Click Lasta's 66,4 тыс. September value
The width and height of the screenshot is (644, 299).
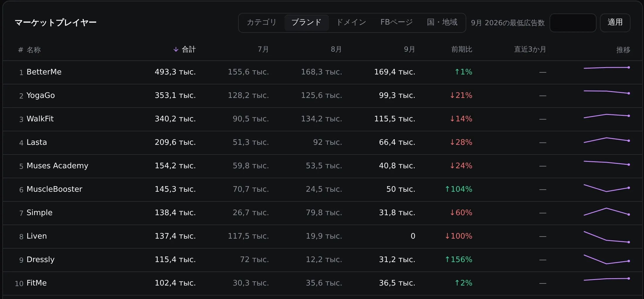tap(397, 142)
